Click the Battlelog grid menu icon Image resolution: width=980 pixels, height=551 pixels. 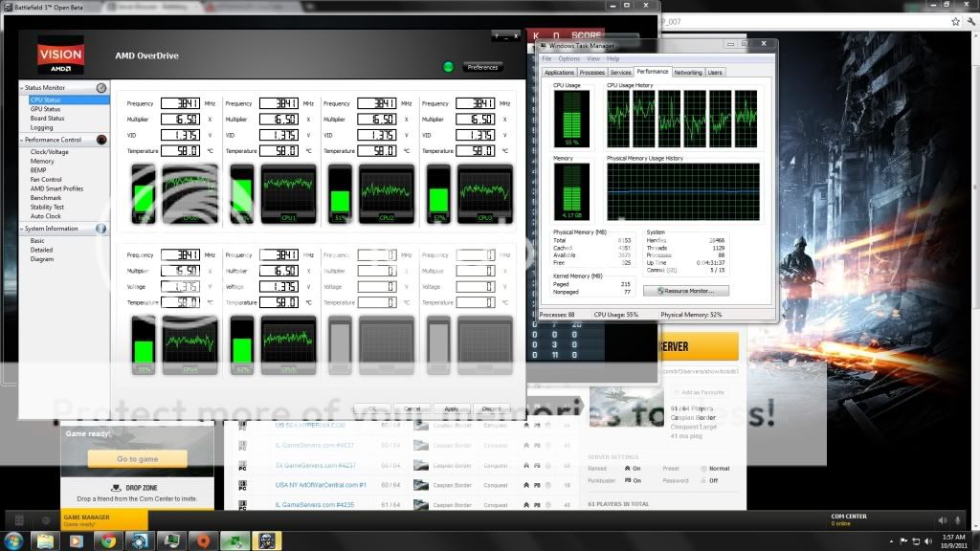[19, 519]
